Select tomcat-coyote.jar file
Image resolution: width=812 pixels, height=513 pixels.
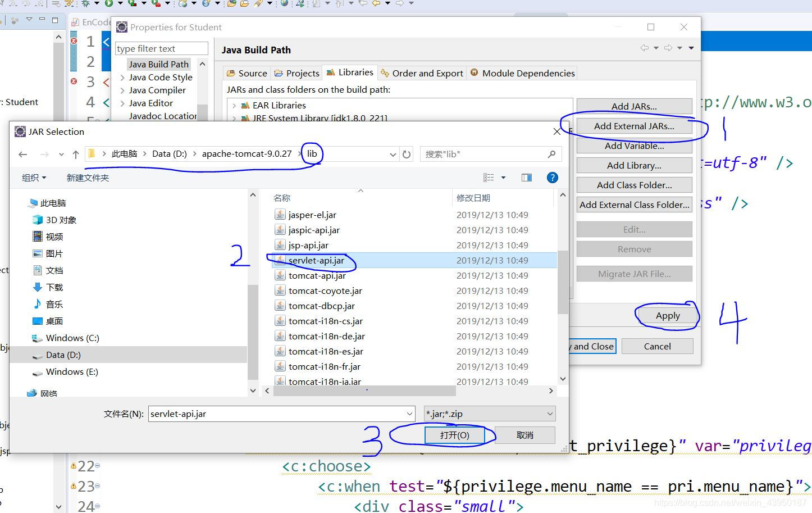click(325, 290)
